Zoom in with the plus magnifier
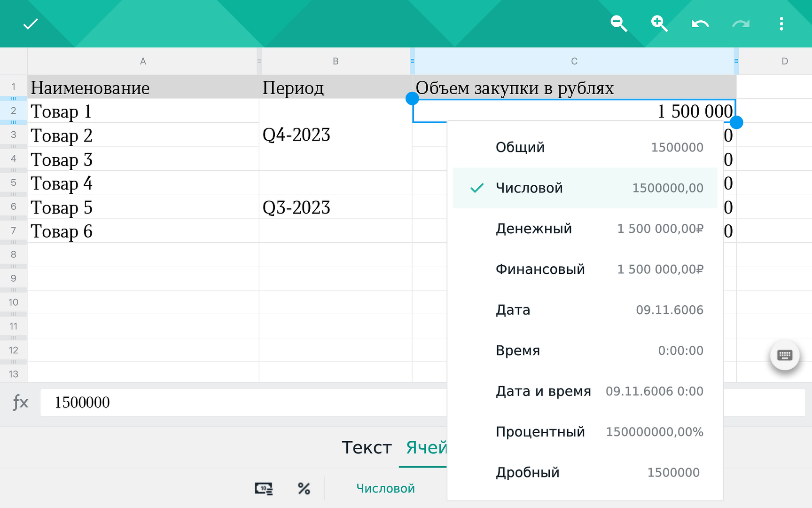This screenshot has width=812, height=508. (659, 24)
